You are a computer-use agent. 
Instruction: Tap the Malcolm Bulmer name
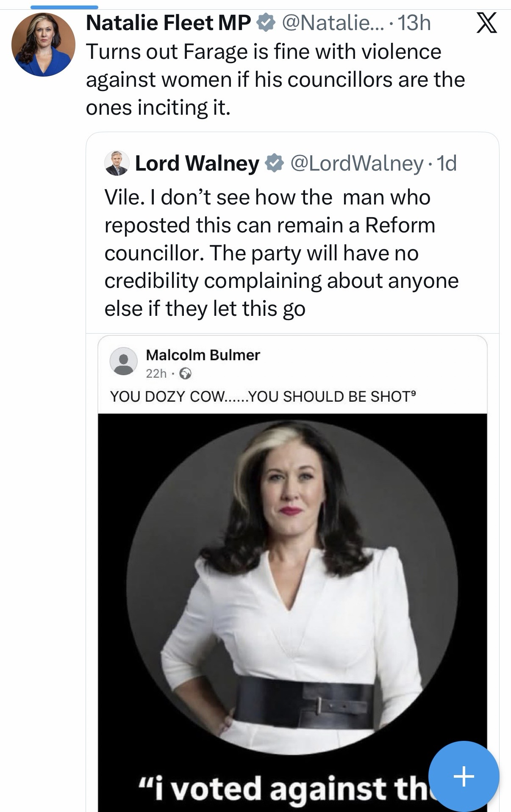click(203, 355)
